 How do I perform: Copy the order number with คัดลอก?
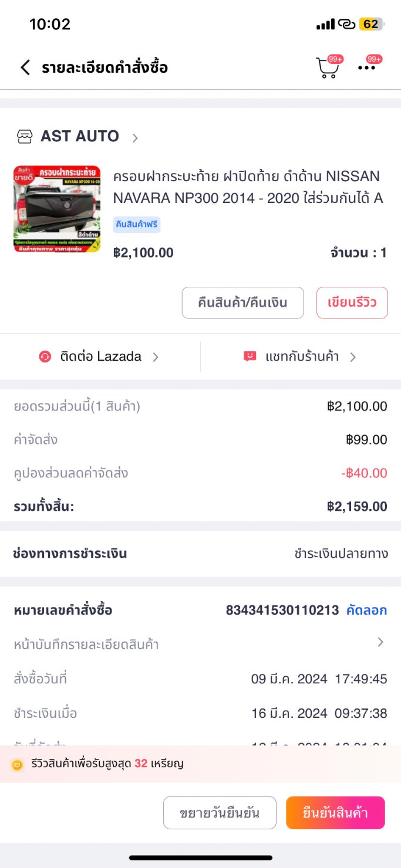click(366, 610)
